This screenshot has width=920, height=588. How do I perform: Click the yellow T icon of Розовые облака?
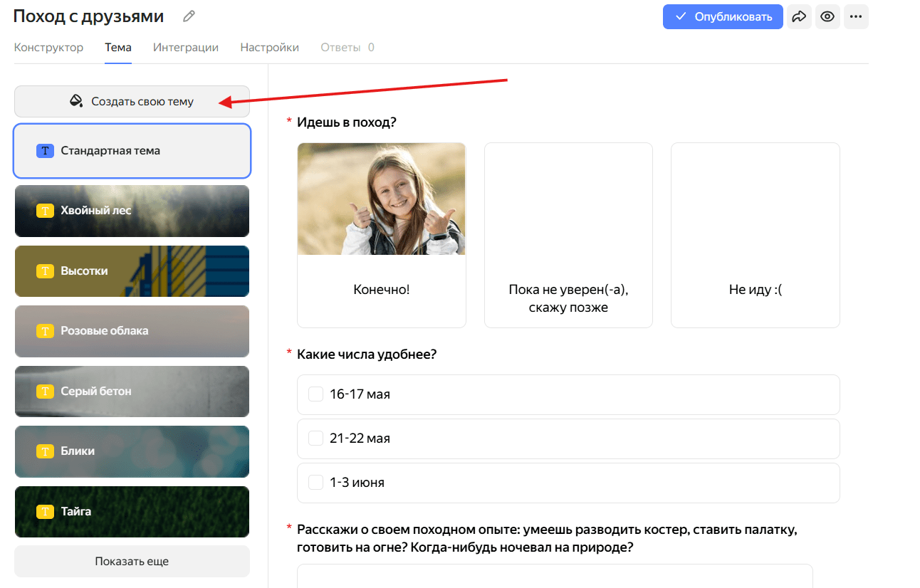[46, 331]
